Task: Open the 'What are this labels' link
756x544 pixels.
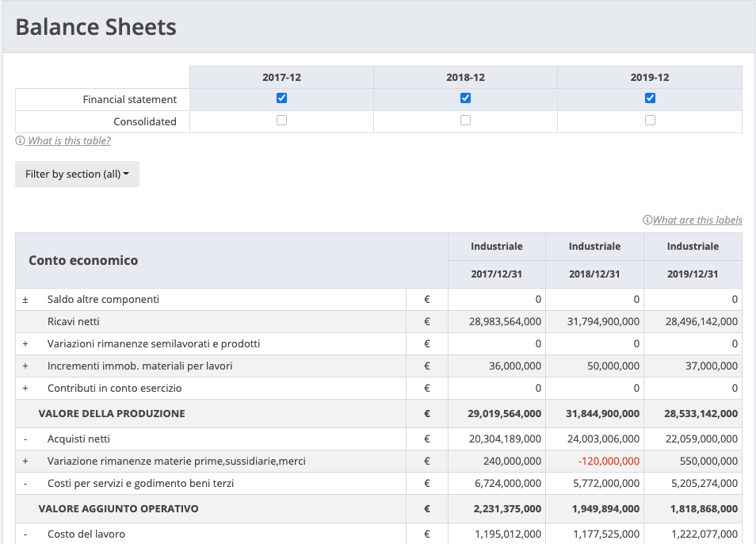Action: click(697, 220)
